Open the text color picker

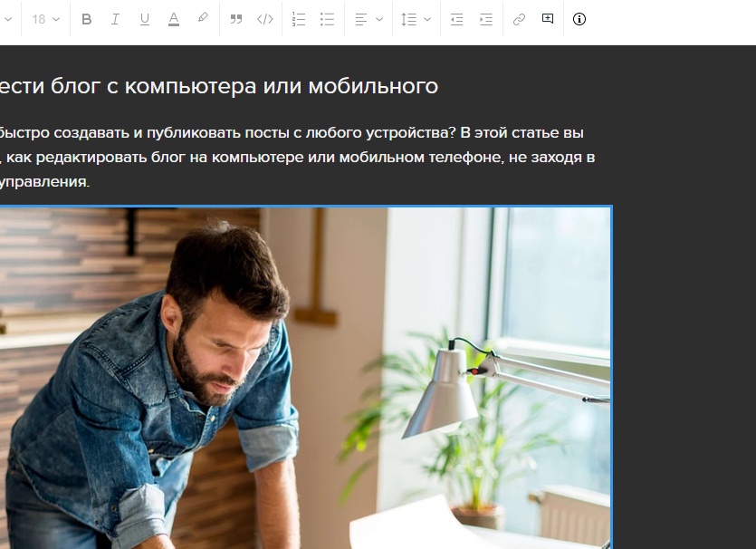pyautogui.click(x=174, y=19)
